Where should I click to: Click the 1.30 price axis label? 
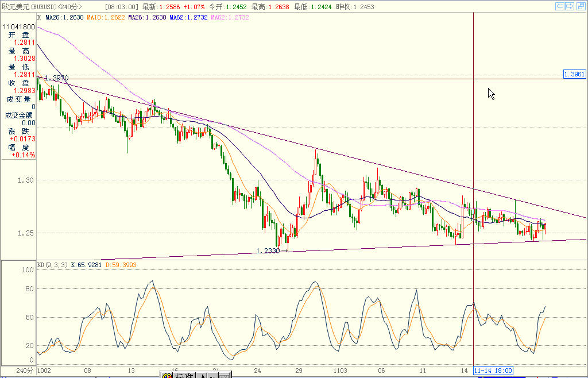click(25, 180)
